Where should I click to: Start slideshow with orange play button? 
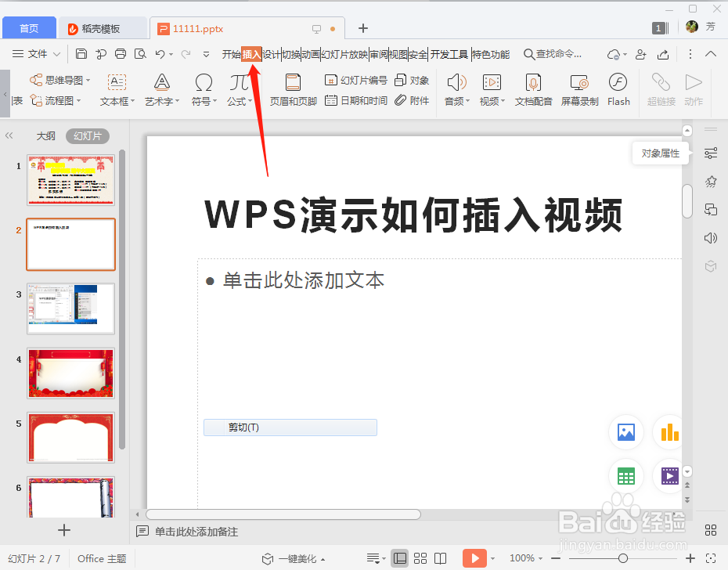[x=474, y=558]
